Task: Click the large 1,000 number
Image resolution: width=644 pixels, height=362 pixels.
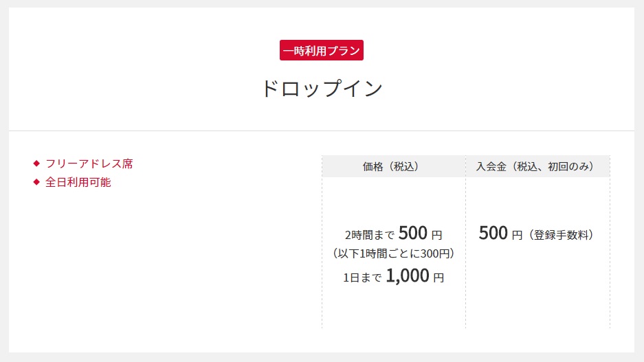Action: (408, 275)
